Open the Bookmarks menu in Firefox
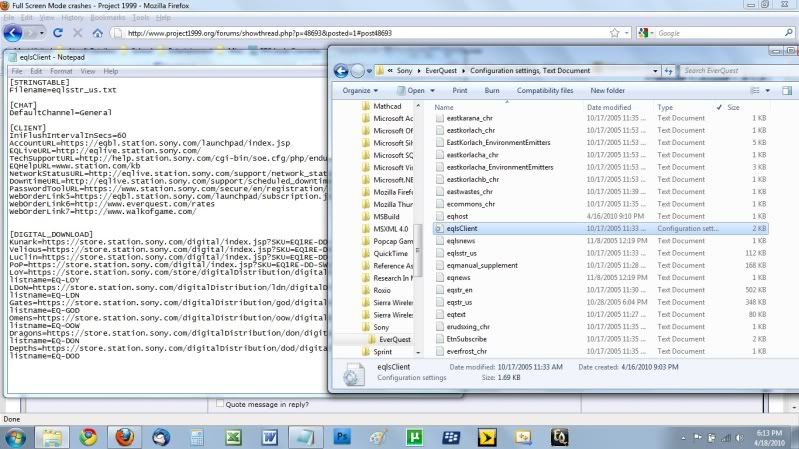799x449 pixels. click(107, 18)
